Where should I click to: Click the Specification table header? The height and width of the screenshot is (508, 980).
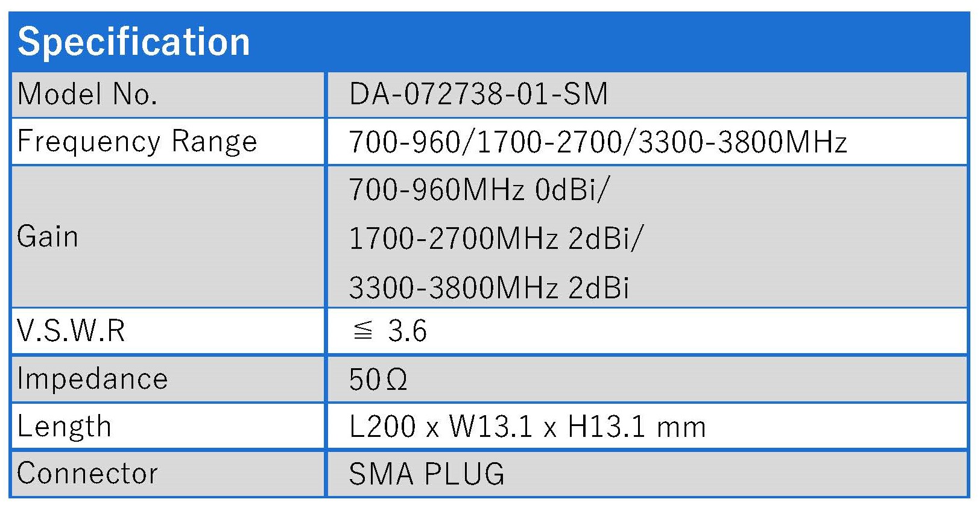[134, 42]
